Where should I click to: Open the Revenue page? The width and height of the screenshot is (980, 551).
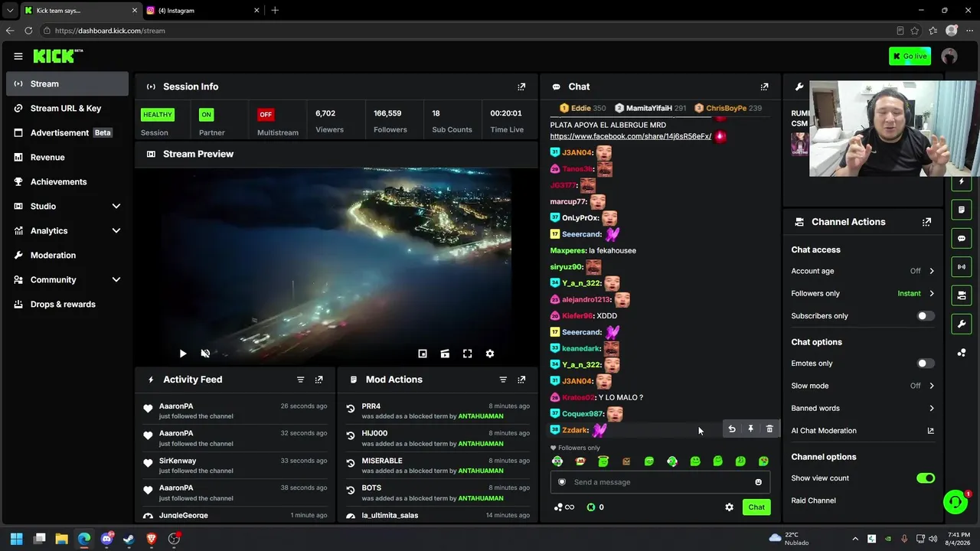[67, 157]
